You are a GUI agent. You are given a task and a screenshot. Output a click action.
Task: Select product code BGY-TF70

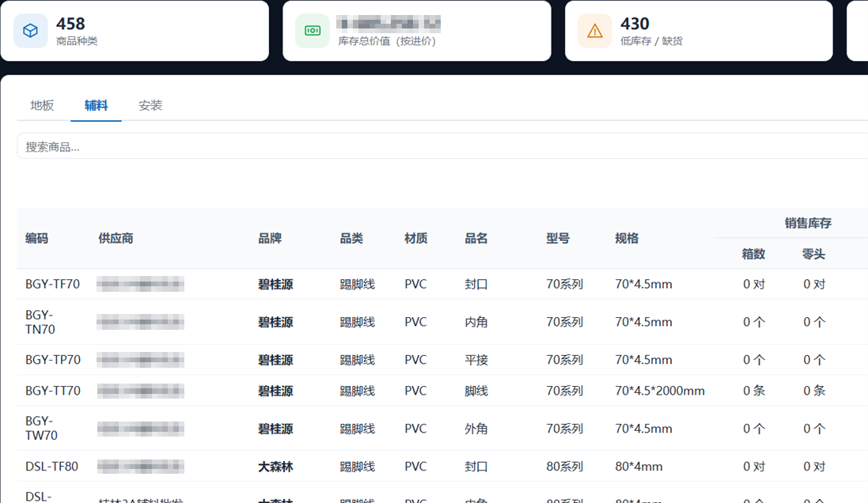click(x=52, y=284)
